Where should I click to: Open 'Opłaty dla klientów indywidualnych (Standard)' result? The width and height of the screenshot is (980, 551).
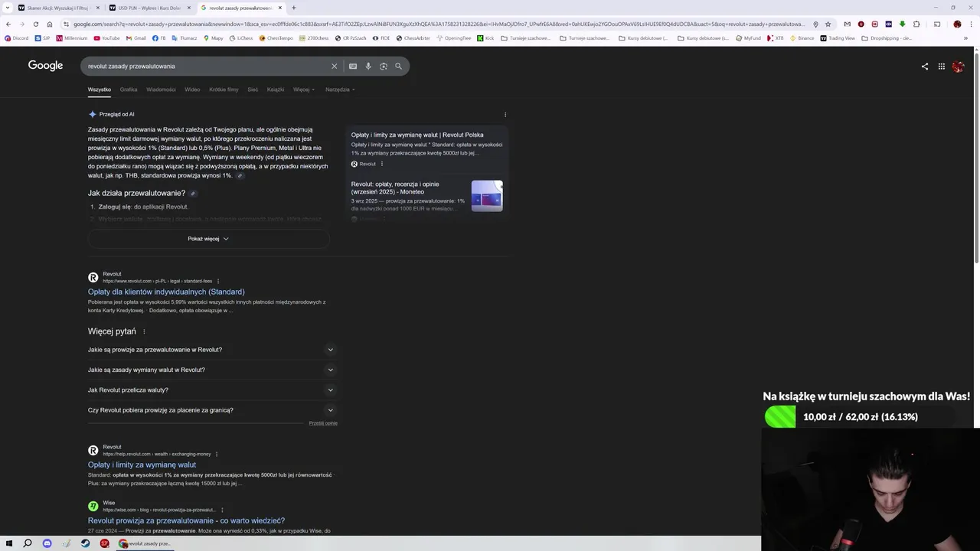click(166, 292)
